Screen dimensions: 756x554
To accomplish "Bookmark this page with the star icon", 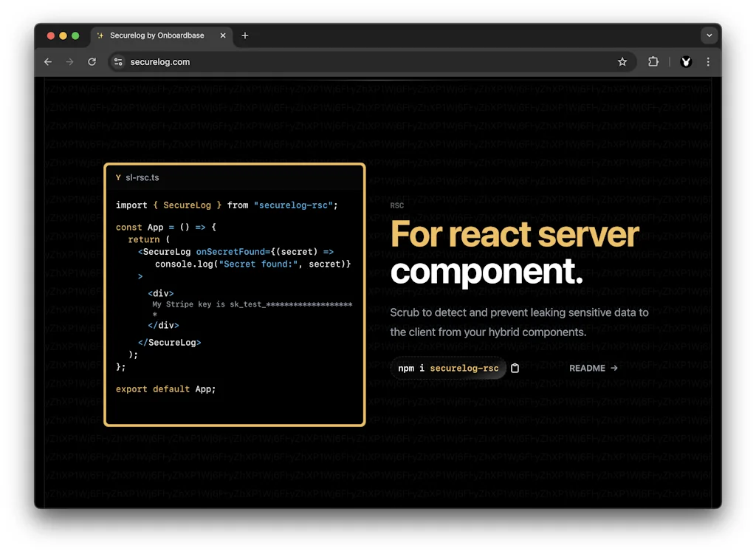I will pyautogui.click(x=622, y=62).
